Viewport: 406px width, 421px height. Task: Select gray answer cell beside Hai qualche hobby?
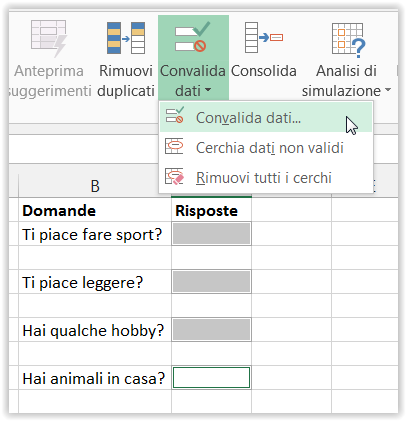[x=211, y=330]
